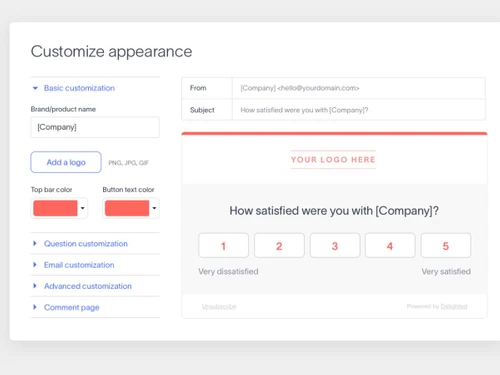This screenshot has width=500, height=375.
Task: Select rating button 5
Action: [446, 246]
